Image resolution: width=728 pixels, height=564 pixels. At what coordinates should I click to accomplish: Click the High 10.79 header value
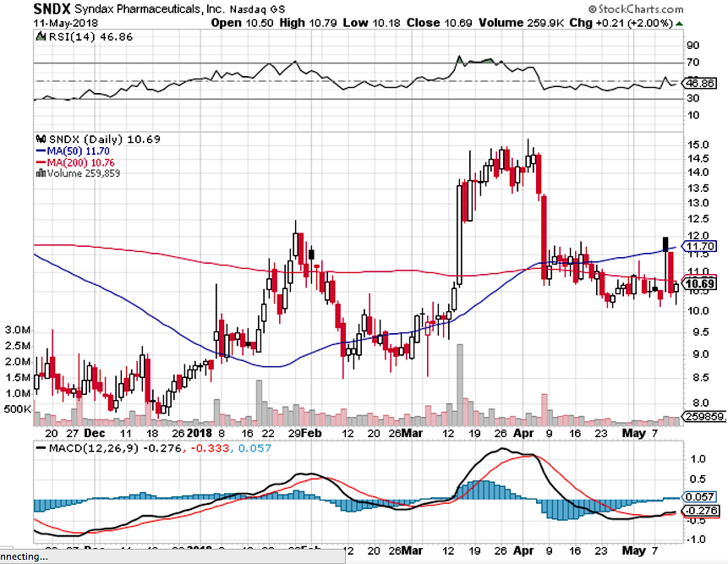(308, 23)
